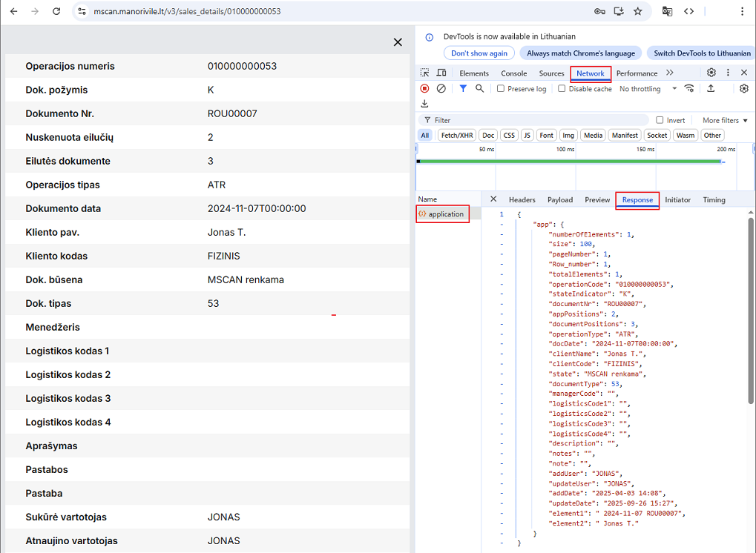The height and width of the screenshot is (553, 756).
Task: Toggle the device toolbar icon
Action: (x=441, y=73)
